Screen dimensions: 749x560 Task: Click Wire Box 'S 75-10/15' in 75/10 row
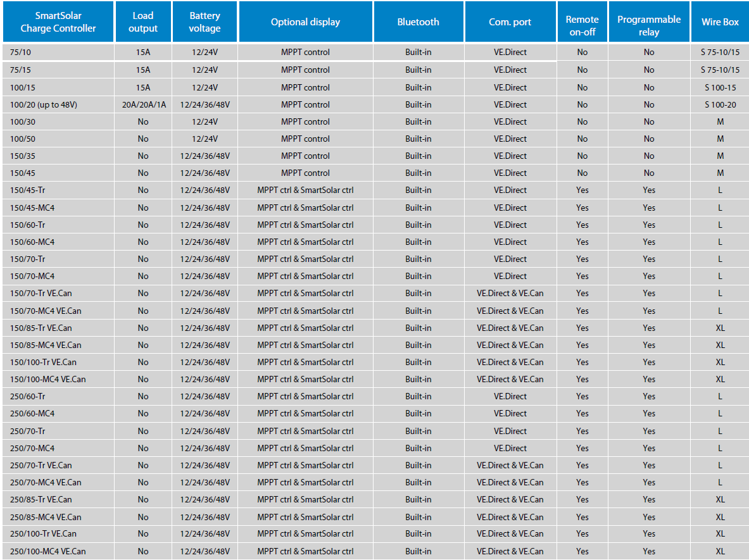point(720,52)
